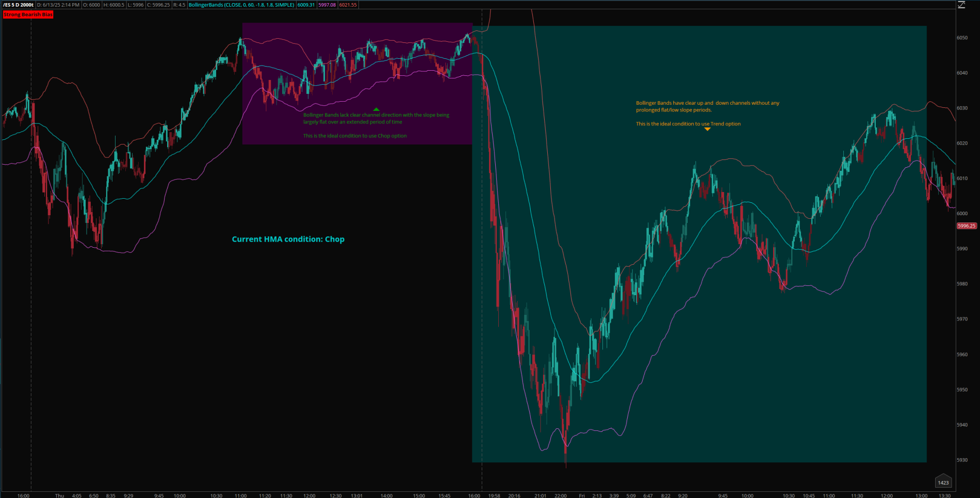
Task: Click the 19:58 time axis label
Action: [x=494, y=495]
